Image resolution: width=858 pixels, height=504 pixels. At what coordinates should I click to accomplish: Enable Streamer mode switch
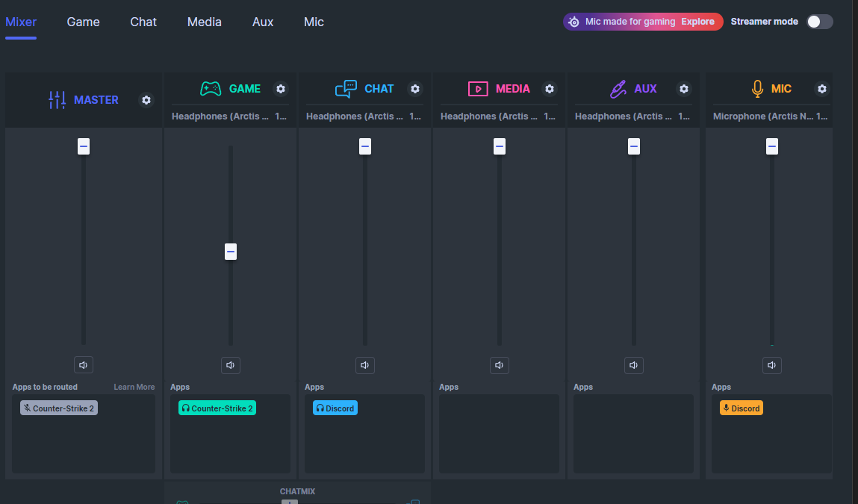click(x=820, y=22)
